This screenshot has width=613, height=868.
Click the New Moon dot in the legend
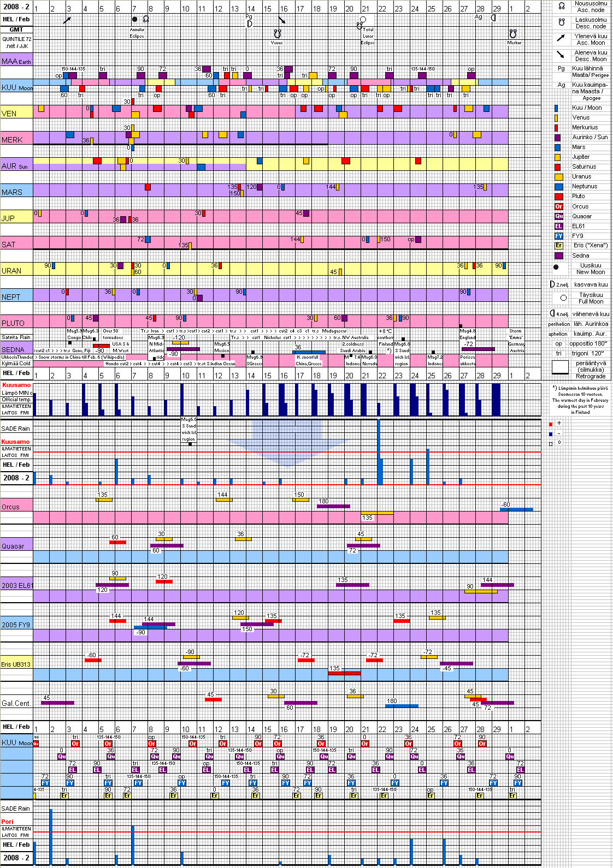coord(556,267)
